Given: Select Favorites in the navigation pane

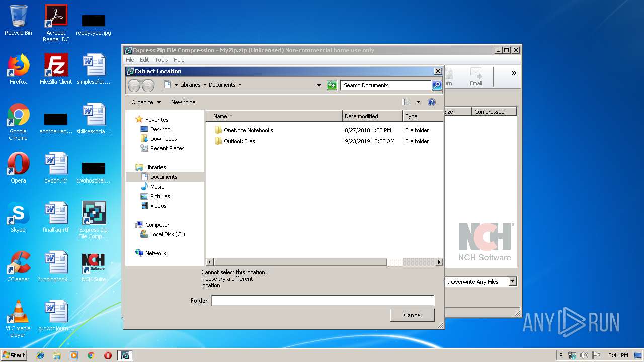Looking at the screenshot, I should click(x=151, y=120).
